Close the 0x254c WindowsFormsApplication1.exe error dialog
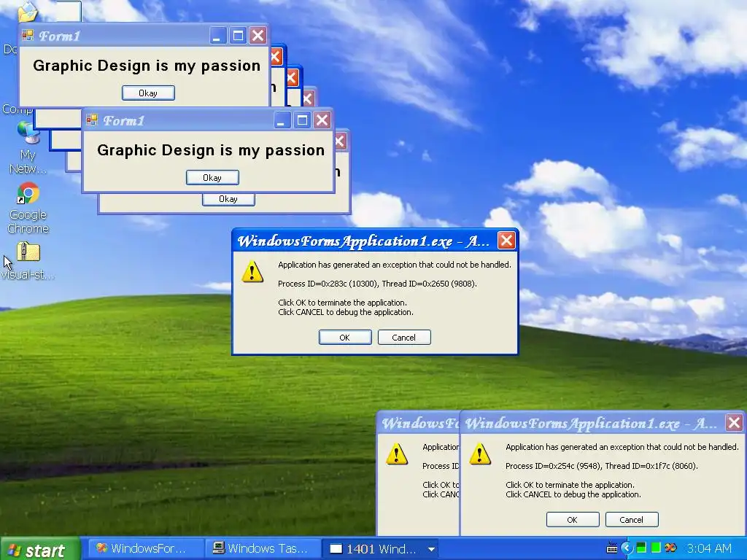 [734, 422]
